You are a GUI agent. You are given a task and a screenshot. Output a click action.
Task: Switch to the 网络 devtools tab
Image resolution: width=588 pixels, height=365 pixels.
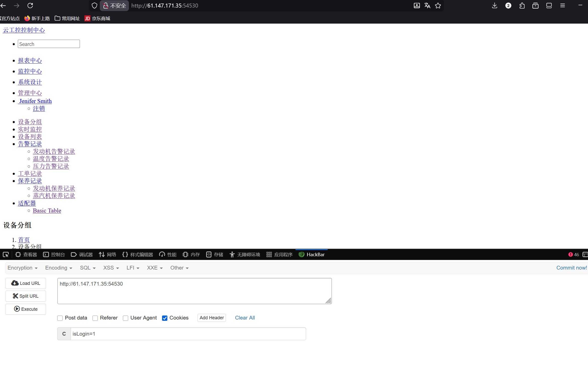point(108,254)
